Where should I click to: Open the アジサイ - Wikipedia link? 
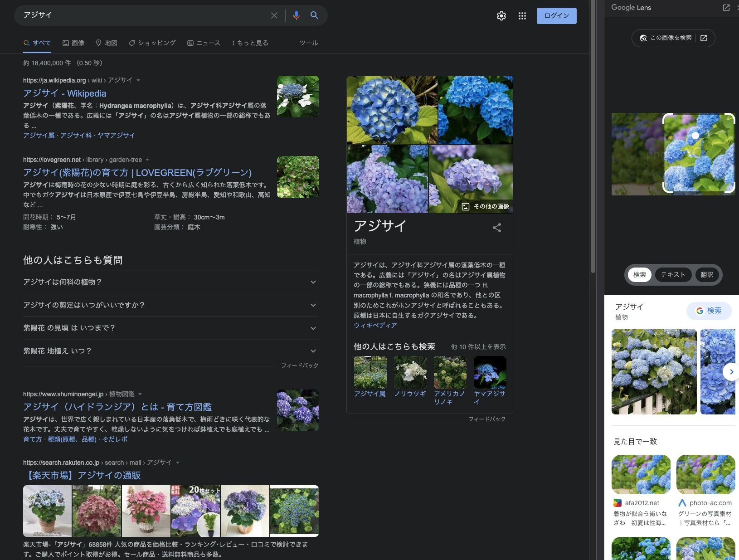click(x=65, y=93)
